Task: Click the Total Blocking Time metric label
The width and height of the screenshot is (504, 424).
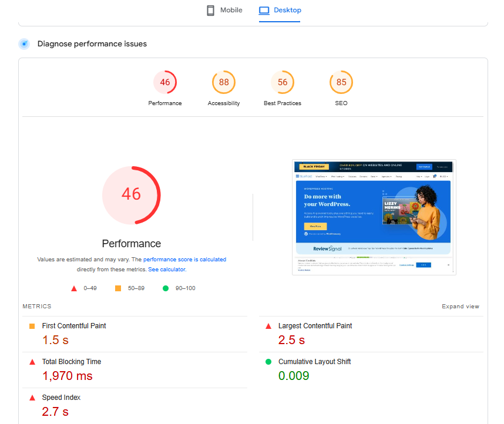Action: [x=71, y=362]
